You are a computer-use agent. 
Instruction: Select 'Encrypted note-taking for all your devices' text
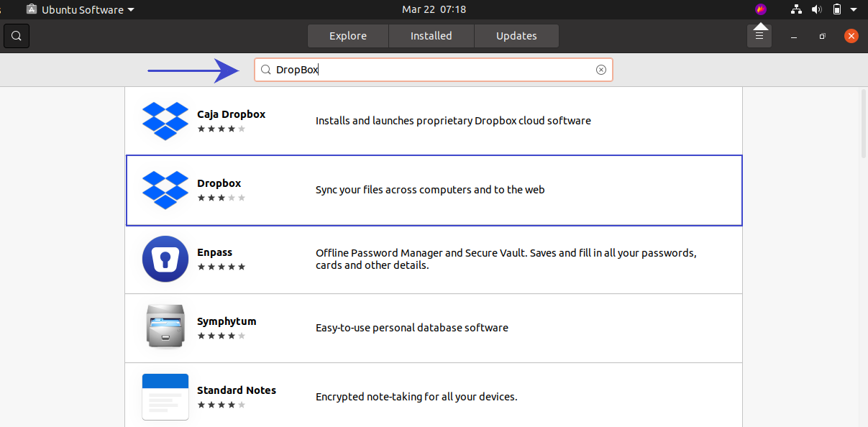(x=416, y=397)
